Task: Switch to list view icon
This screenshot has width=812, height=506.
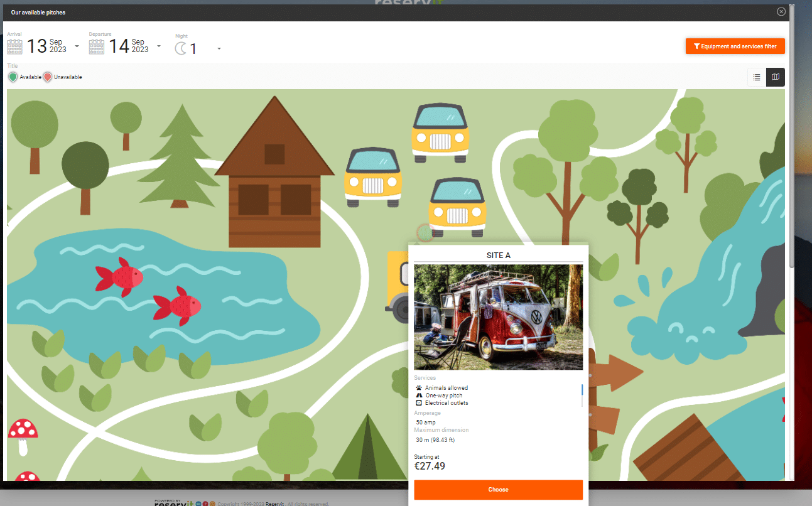Action: coord(757,77)
